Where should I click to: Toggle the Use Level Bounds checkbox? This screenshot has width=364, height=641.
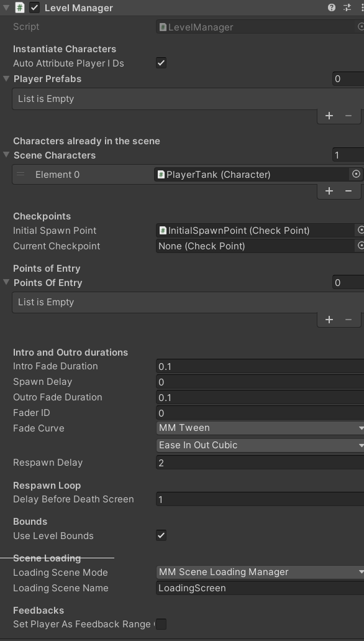[x=161, y=535]
